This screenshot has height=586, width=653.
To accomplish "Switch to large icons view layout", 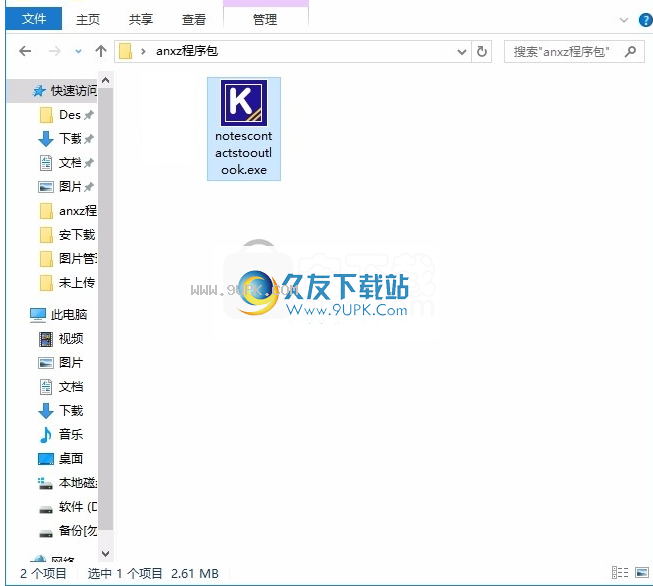I will pos(642,573).
